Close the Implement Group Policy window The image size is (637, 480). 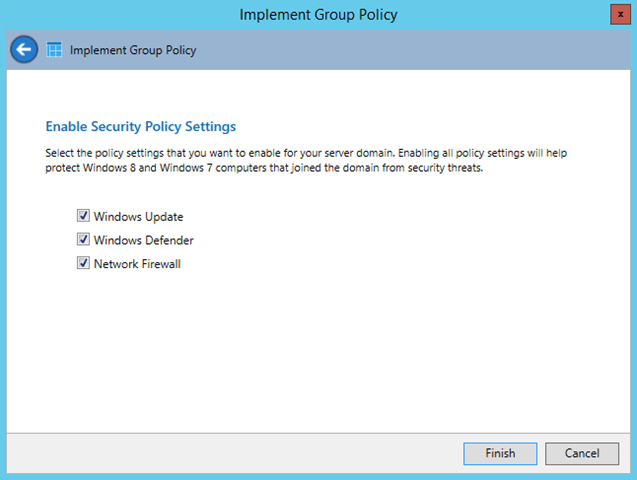pos(620,15)
